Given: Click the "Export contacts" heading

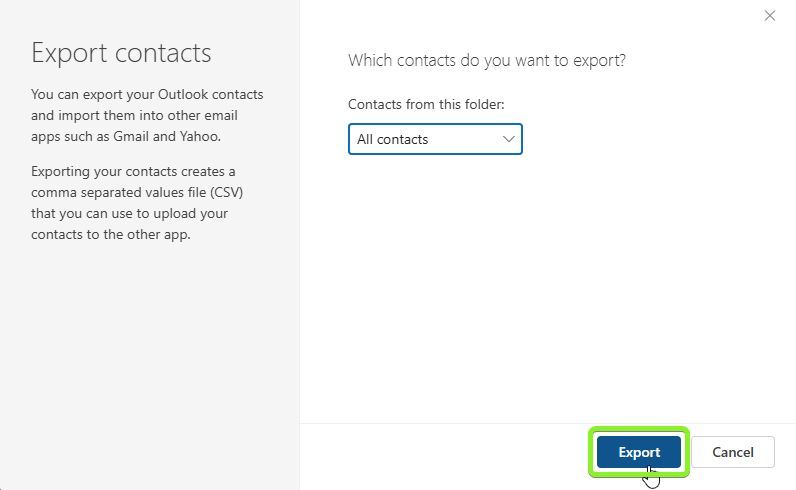Looking at the screenshot, I should [x=122, y=52].
